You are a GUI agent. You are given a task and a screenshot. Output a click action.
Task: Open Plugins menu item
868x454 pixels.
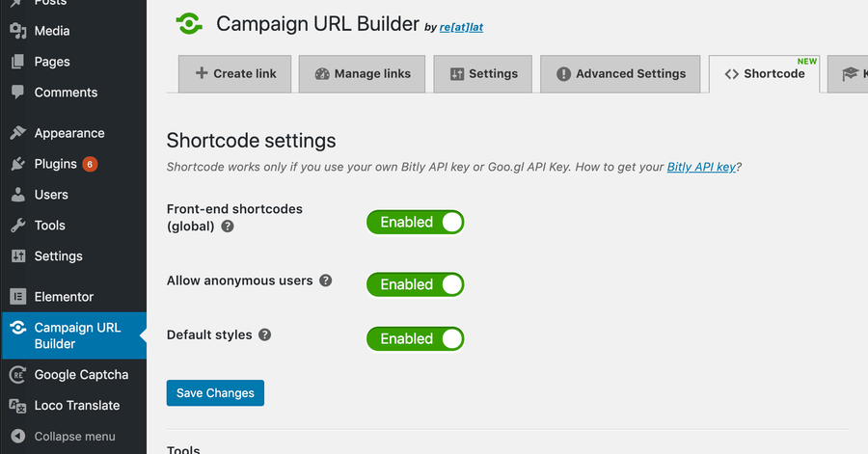click(55, 164)
